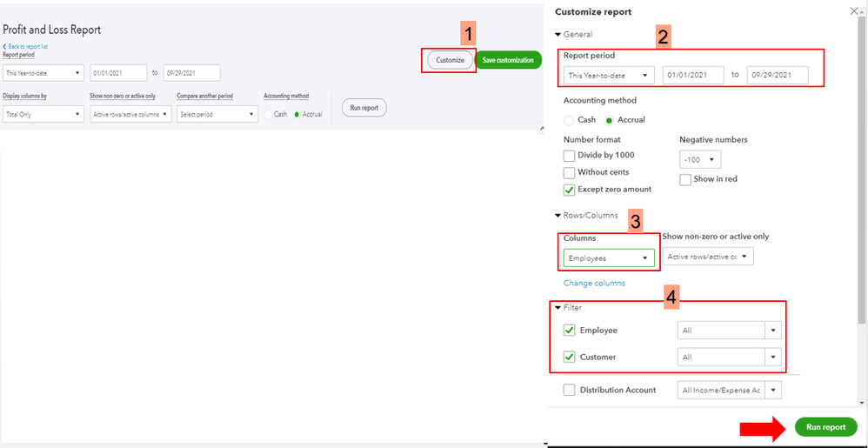
Task: Close the Customize report panel
Action: click(853, 10)
